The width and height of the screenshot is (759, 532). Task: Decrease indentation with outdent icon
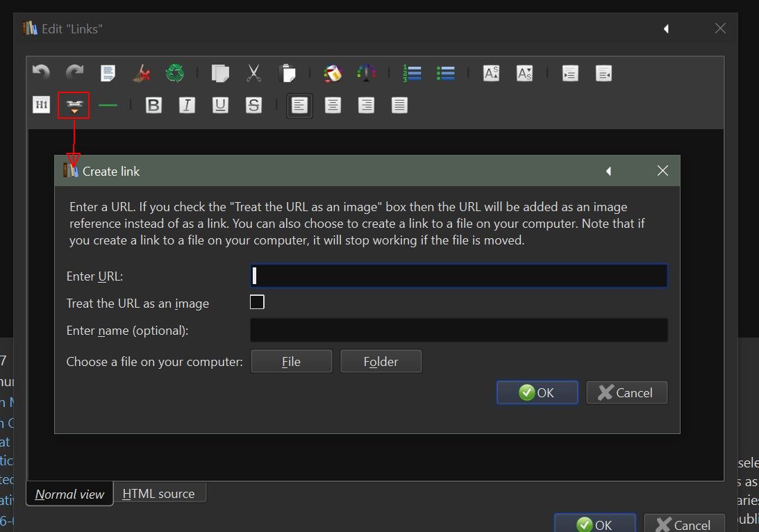point(603,73)
